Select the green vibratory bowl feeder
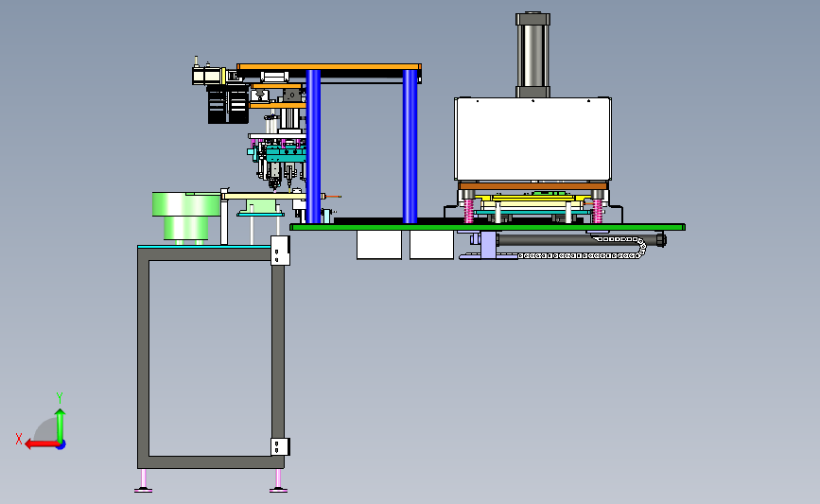The width and height of the screenshot is (820, 504). click(186, 216)
